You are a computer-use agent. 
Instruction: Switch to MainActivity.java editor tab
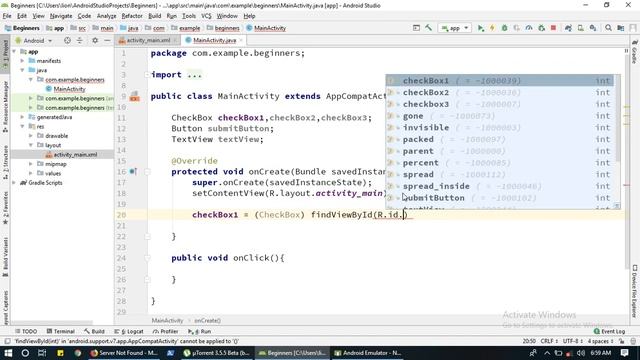pos(214,40)
